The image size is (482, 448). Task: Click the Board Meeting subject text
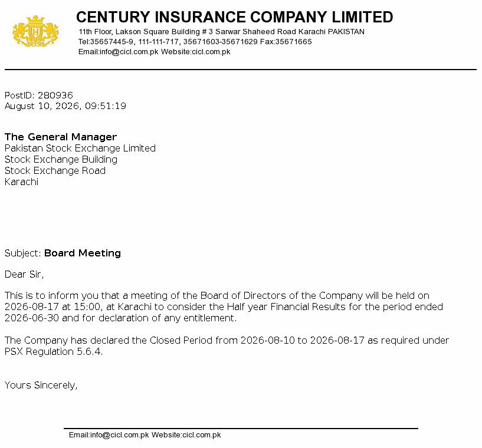pyautogui.click(x=83, y=253)
